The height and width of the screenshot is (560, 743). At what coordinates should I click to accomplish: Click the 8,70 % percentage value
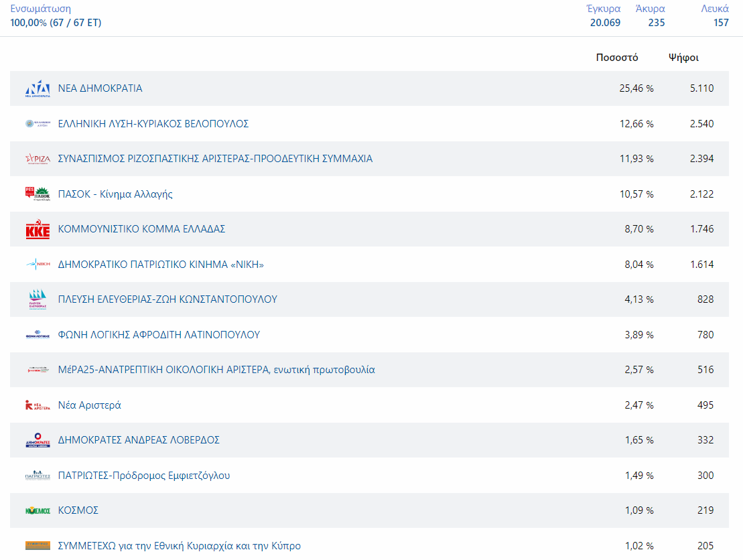point(639,229)
